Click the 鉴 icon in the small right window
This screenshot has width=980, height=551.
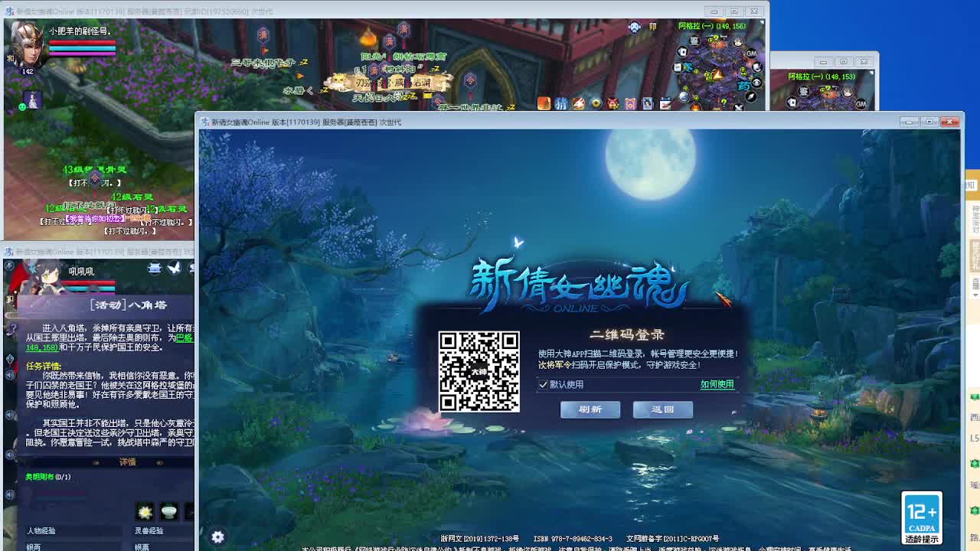804,91
